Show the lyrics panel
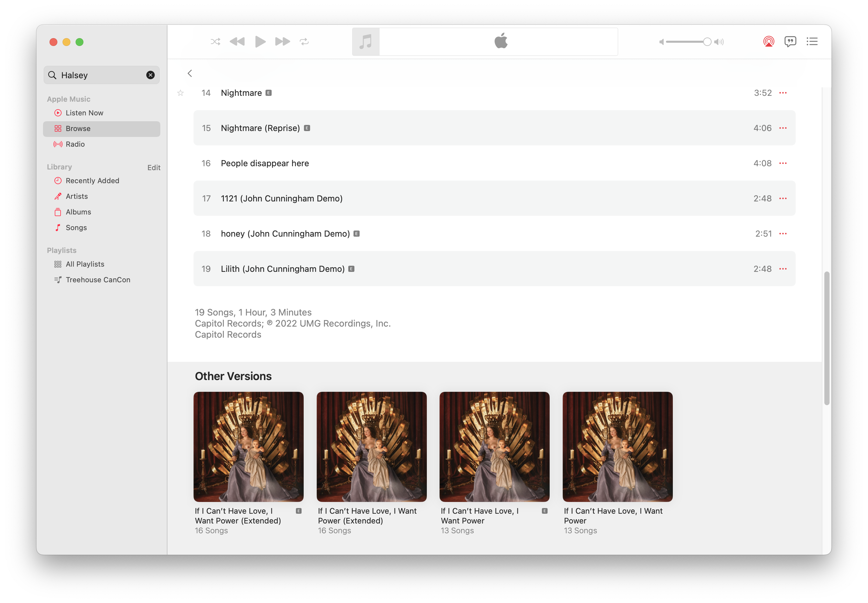Screen dimensions: 868x603 [x=790, y=42]
